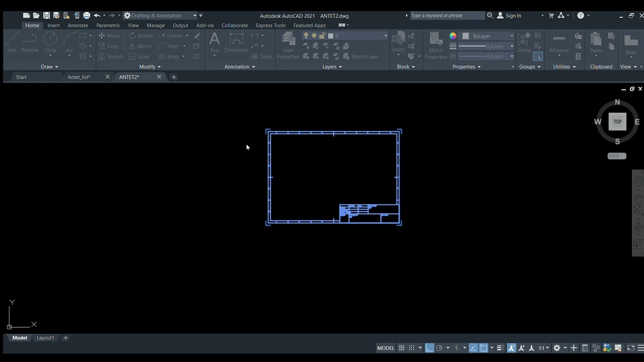Click the Erase tool in Modify panel
644x362 pixels.
tap(197, 36)
